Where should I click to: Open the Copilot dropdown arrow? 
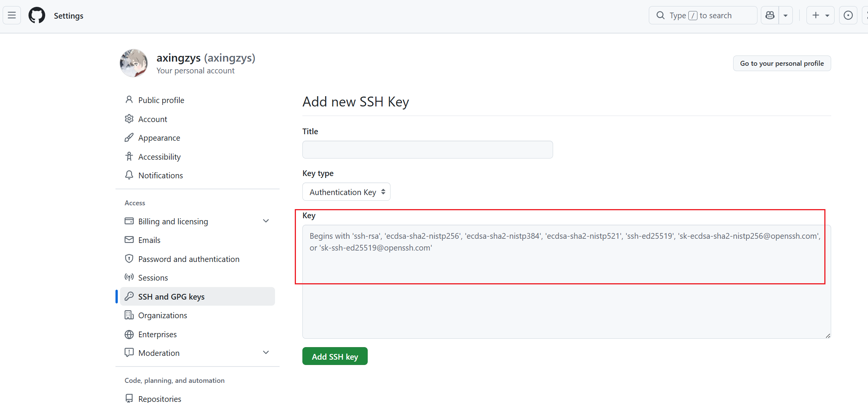786,15
